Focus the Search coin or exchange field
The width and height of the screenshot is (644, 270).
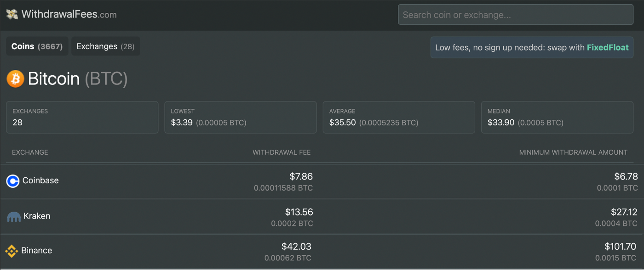point(516,15)
